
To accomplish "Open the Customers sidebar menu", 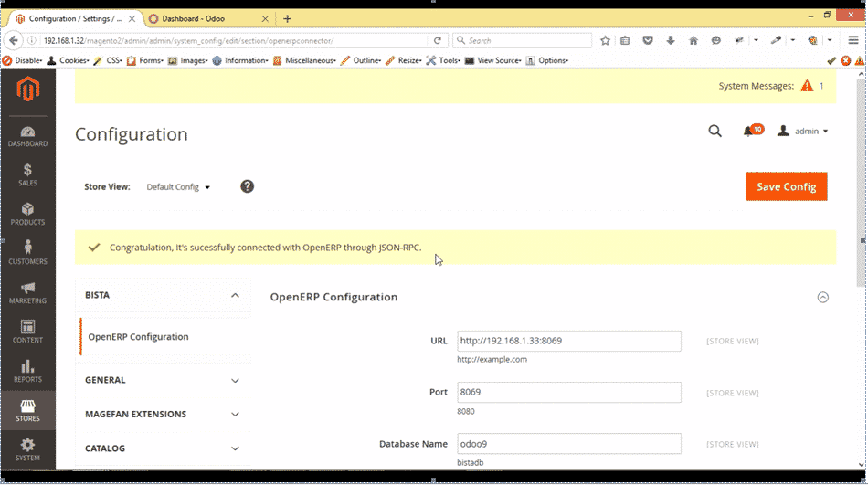I will coord(27,253).
